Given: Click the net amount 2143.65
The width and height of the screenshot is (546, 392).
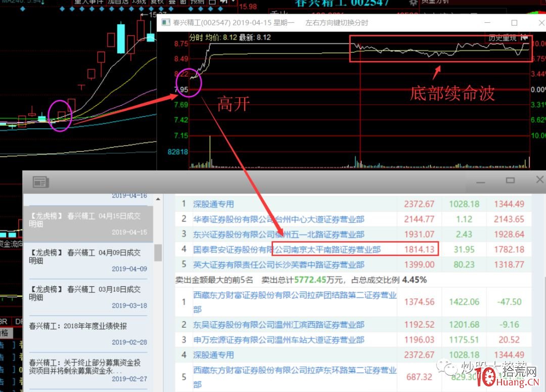Looking at the screenshot, I should coord(509,219).
